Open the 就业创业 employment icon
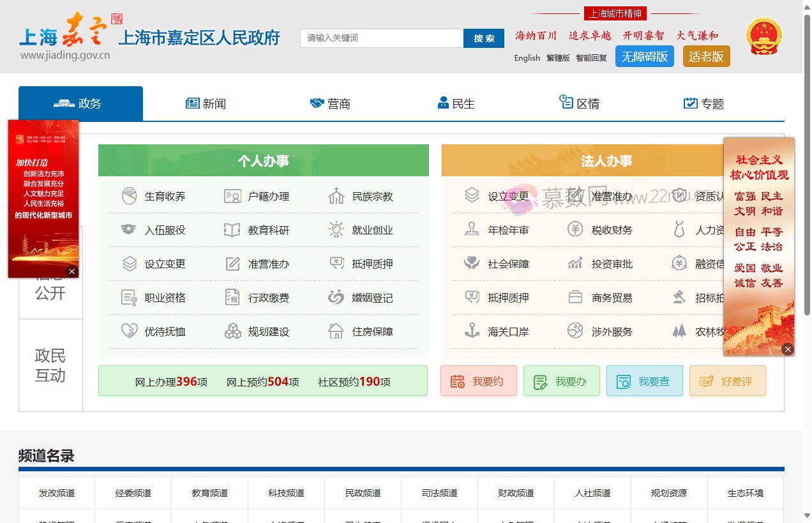Image resolution: width=812 pixels, height=523 pixels. pos(363,230)
